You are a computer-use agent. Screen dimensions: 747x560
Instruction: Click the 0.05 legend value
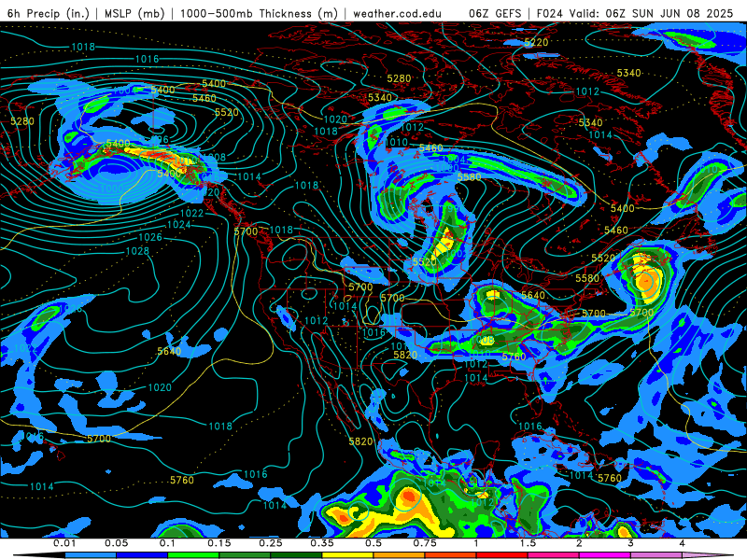click(x=116, y=543)
